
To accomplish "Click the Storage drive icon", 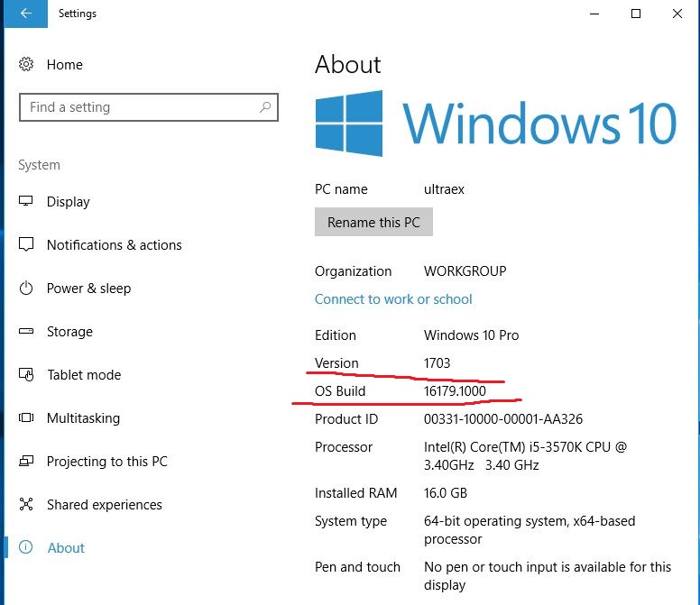I will (x=26, y=331).
